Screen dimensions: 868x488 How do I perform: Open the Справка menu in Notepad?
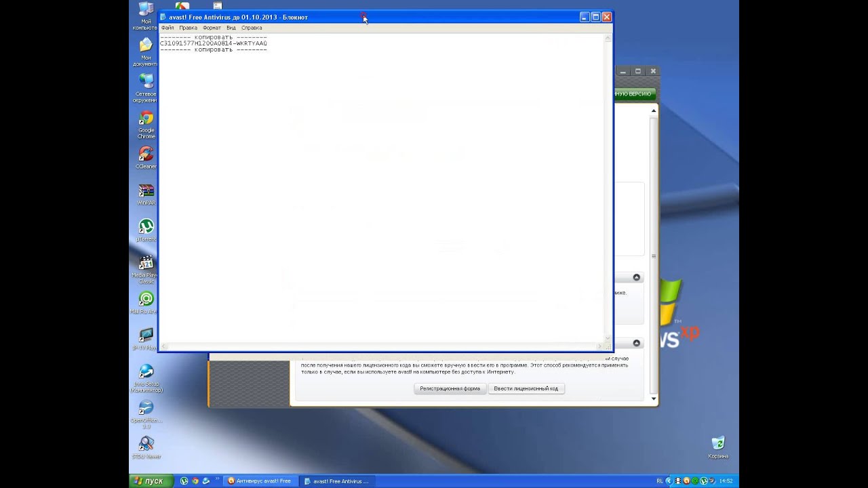[252, 28]
